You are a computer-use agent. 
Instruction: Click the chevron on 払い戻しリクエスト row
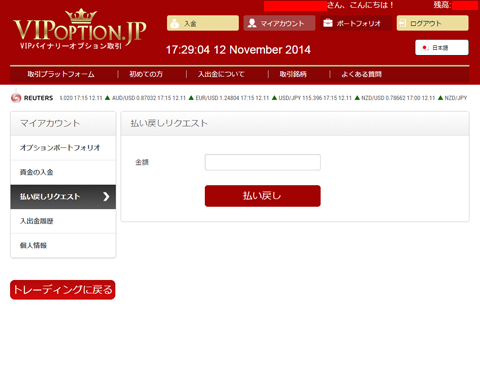pyautogui.click(x=106, y=197)
